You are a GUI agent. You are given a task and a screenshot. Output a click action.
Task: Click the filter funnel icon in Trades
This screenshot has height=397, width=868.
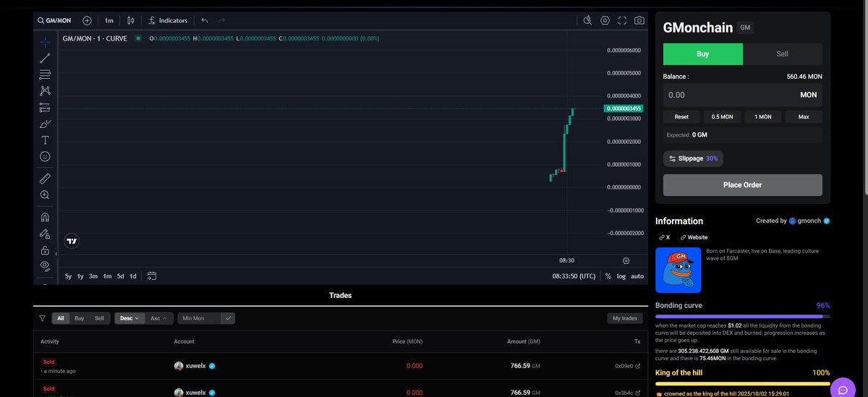(42, 318)
